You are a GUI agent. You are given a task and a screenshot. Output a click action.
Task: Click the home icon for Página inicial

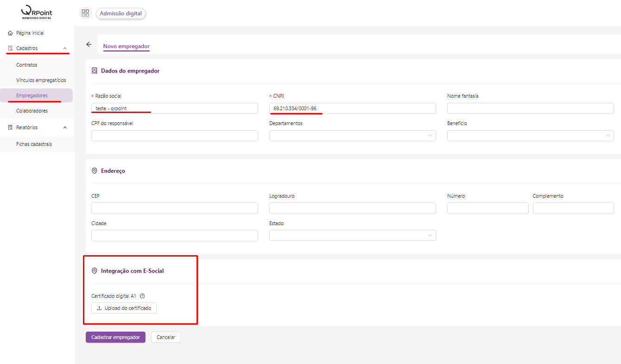click(10, 33)
